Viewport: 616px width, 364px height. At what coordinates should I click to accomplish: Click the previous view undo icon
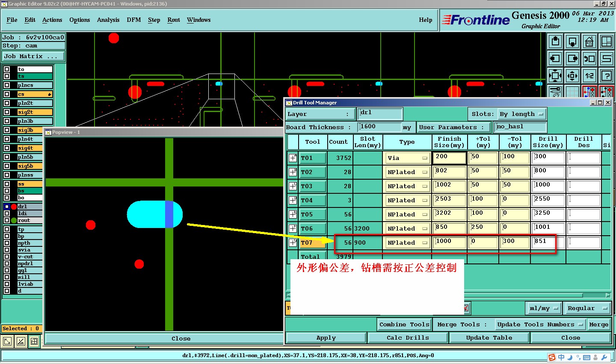589,59
